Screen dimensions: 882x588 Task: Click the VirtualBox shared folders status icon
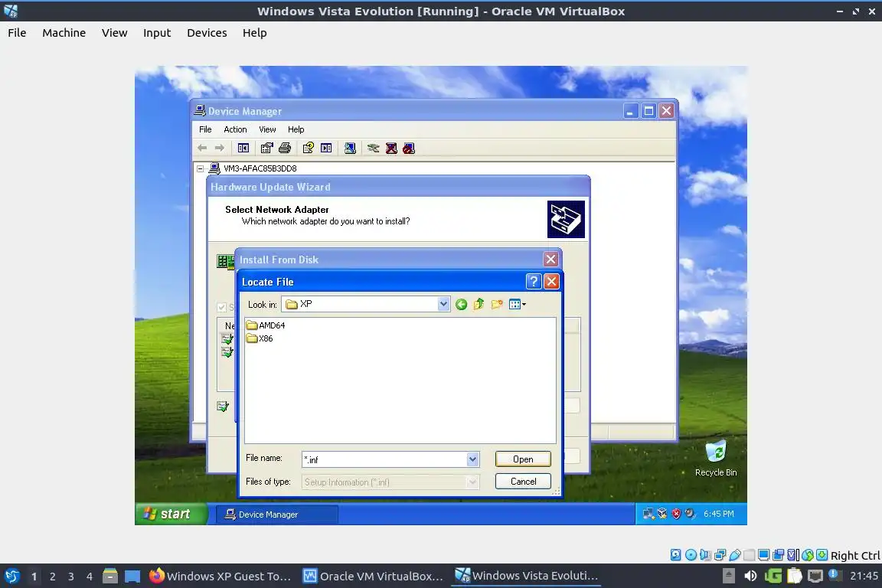click(750, 555)
